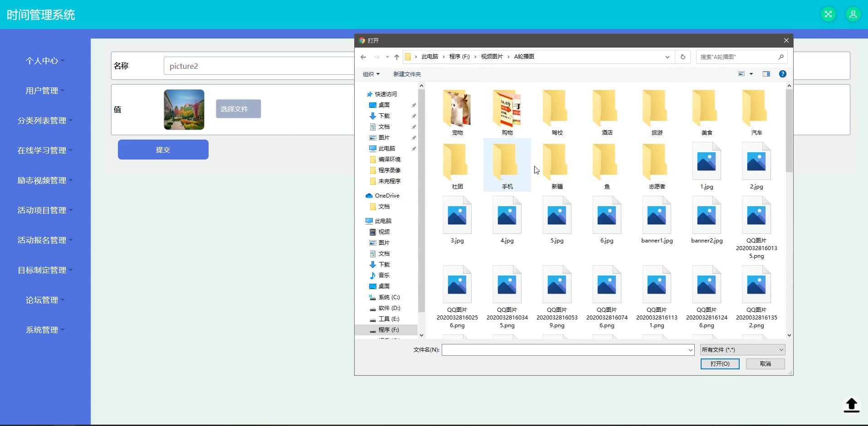
Task: Click the refresh button in the file dialog
Action: click(x=683, y=57)
